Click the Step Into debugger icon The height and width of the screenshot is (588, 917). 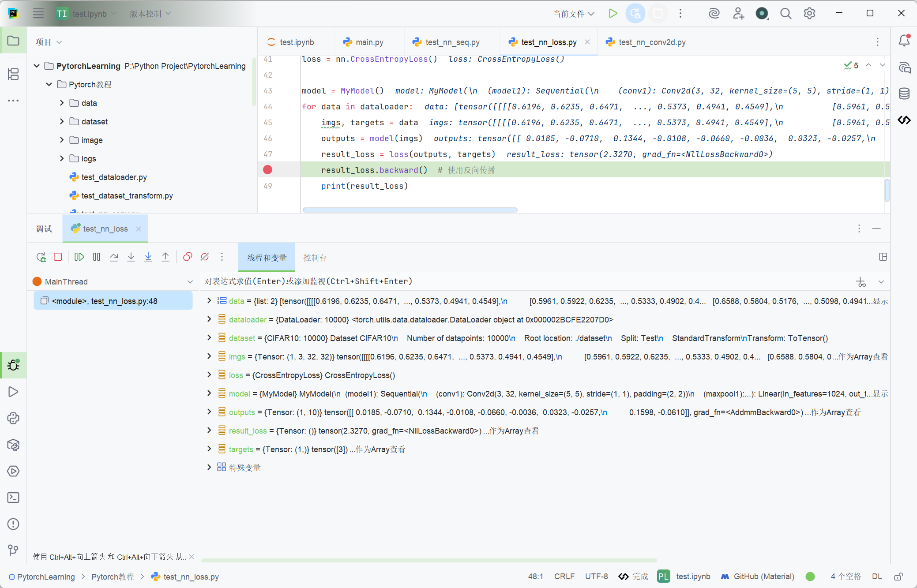pyautogui.click(x=131, y=257)
